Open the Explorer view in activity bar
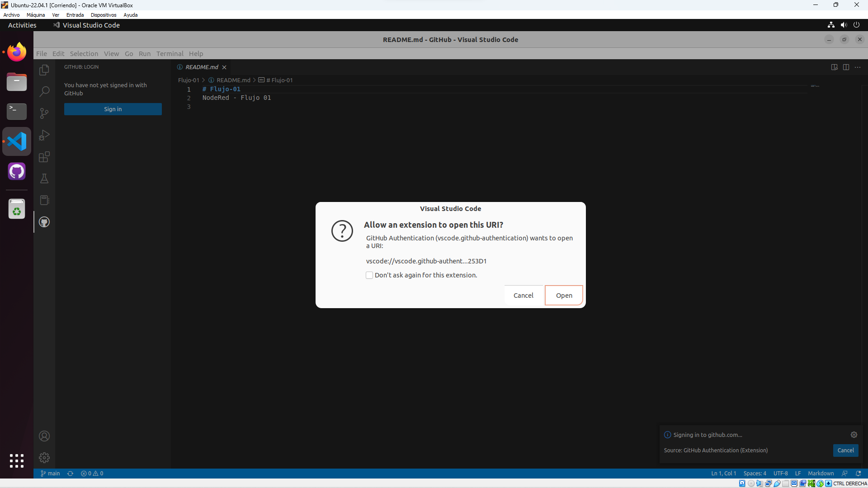 pos(44,70)
